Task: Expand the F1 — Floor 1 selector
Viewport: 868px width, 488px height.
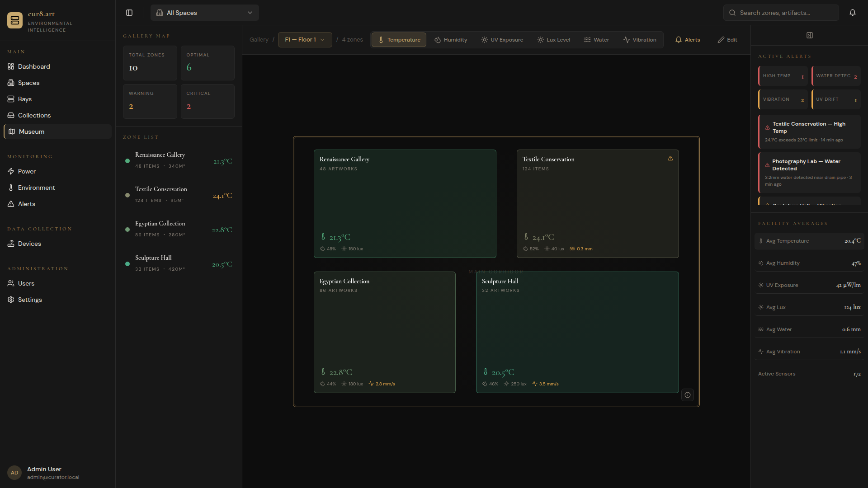Action: 305,40
